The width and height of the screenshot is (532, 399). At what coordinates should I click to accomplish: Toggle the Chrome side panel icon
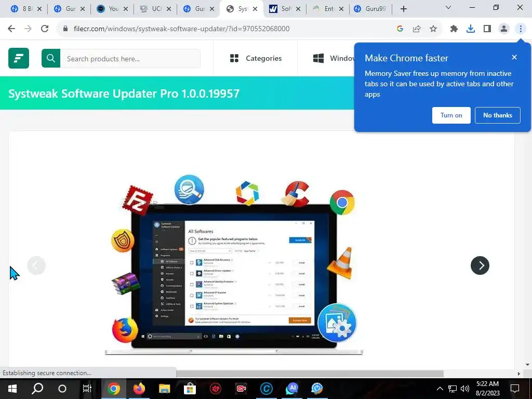(487, 29)
